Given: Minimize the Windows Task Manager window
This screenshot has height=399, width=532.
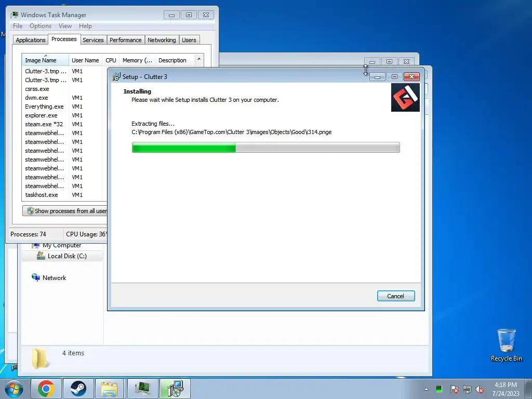Looking at the screenshot, I should (171, 15).
